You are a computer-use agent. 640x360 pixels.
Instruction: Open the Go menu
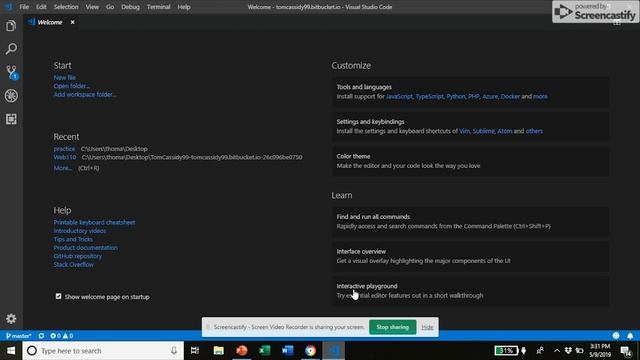[110, 7]
